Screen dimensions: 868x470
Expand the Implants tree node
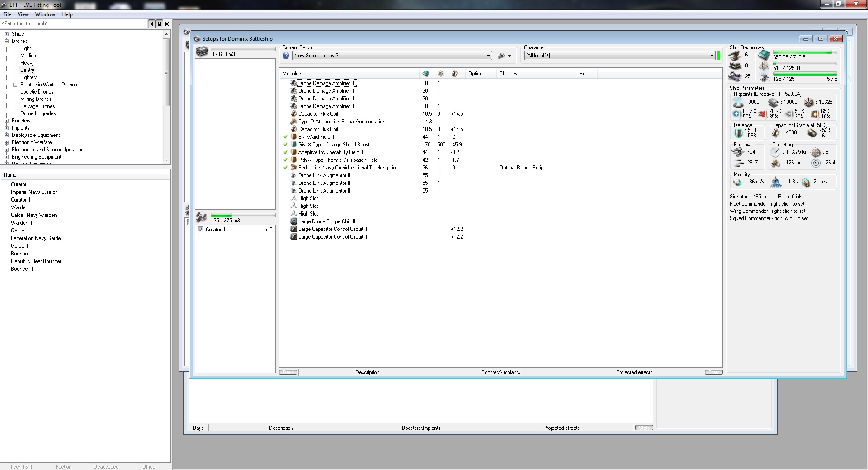point(7,128)
